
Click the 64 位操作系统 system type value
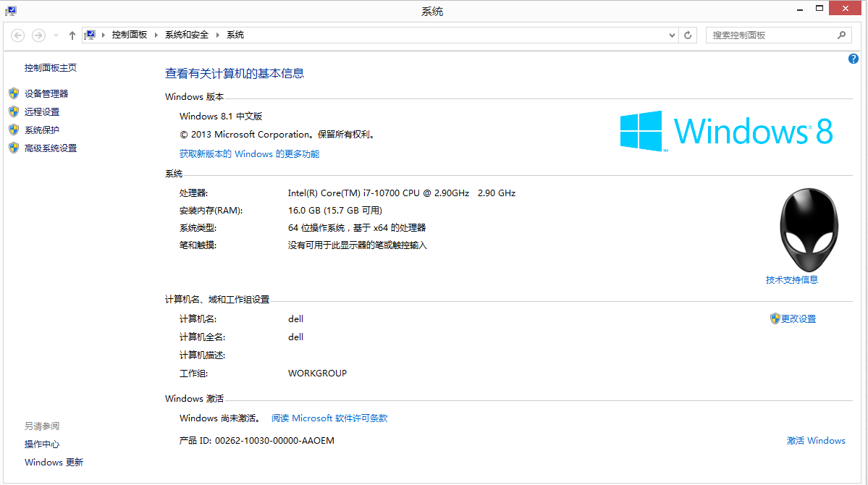tap(356, 227)
